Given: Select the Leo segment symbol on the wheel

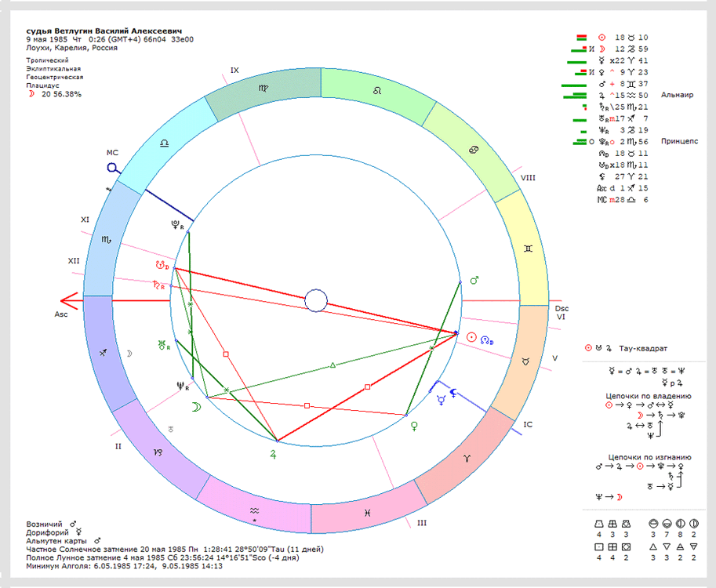Looking at the screenshot, I should click(x=376, y=91).
